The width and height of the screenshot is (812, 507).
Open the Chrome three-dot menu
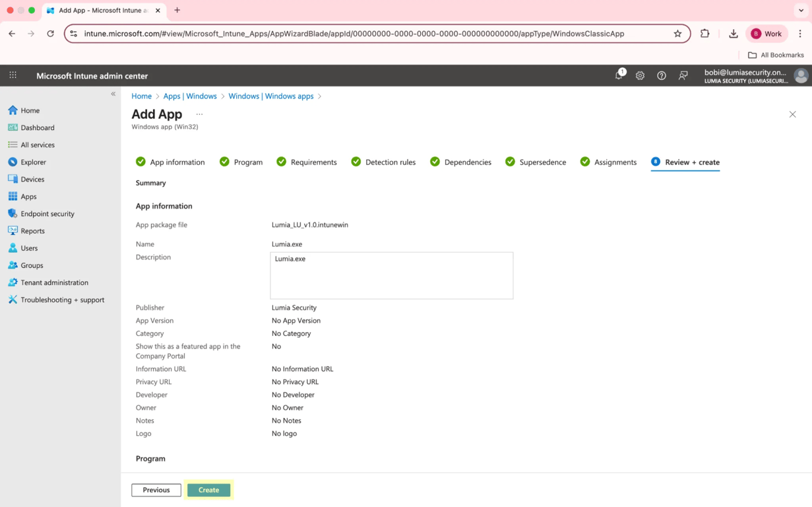click(800, 34)
